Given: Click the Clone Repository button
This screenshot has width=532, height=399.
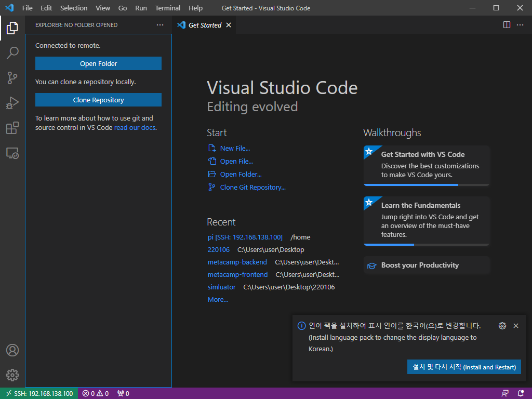Looking at the screenshot, I should click(x=98, y=100).
